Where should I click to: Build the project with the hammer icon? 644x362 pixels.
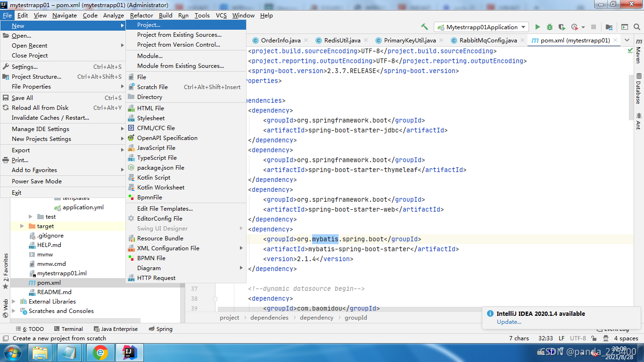pyautogui.click(x=425, y=27)
